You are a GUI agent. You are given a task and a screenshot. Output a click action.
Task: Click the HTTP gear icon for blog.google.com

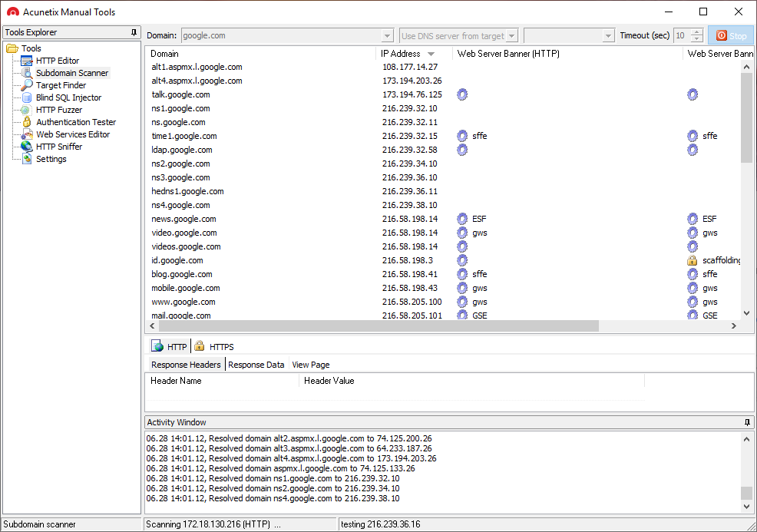(462, 274)
